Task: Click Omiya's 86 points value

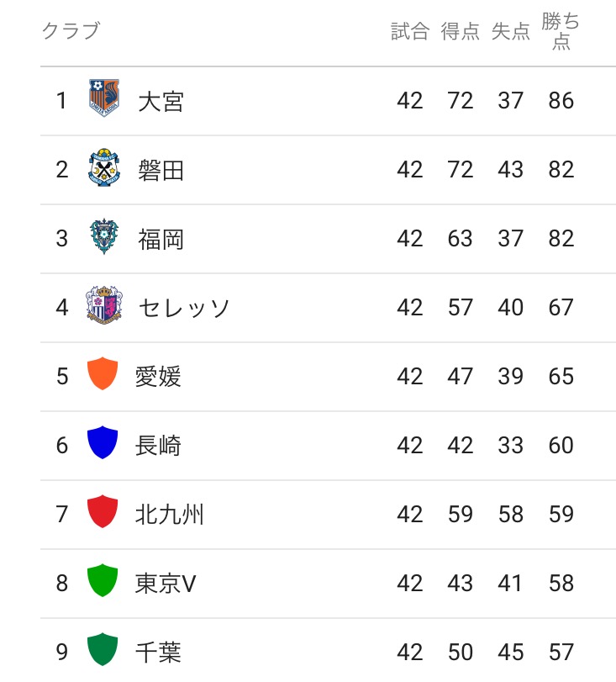Action: pos(561,101)
